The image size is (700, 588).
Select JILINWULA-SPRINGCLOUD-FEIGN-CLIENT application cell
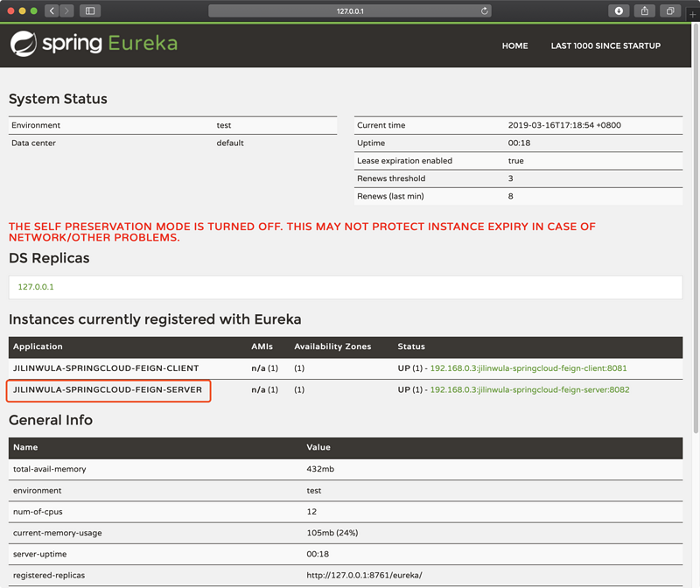point(106,368)
